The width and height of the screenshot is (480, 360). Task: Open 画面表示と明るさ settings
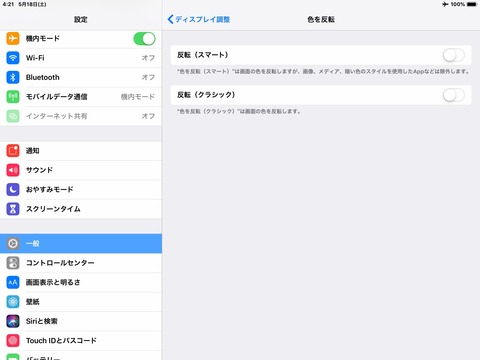(x=81, y=282)
